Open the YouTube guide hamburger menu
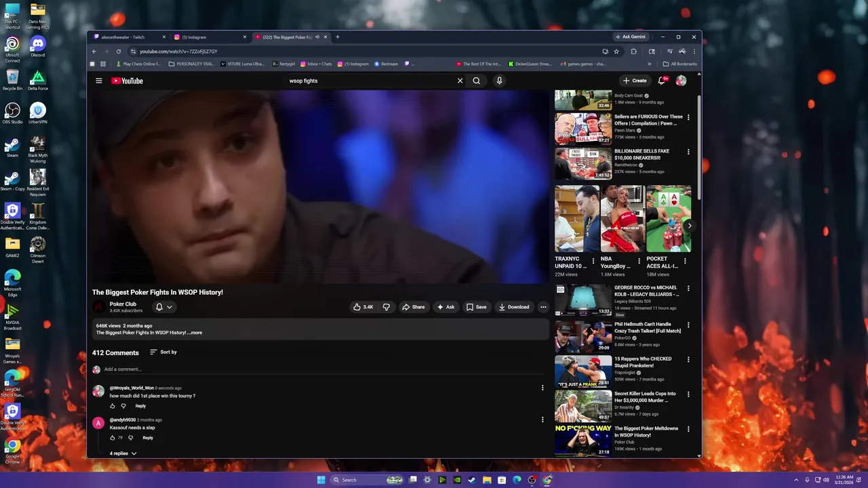The image size is (868, 488). (x=99, y=81)
